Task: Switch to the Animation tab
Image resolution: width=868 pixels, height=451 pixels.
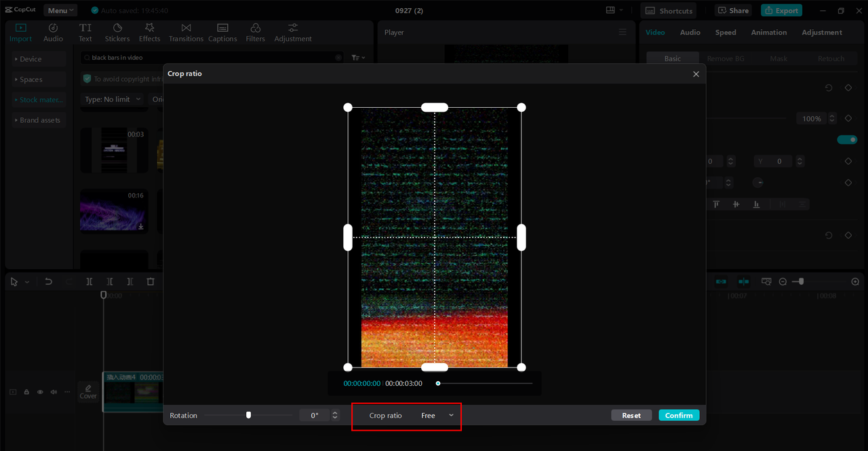Action: click(x=769, y=33)
